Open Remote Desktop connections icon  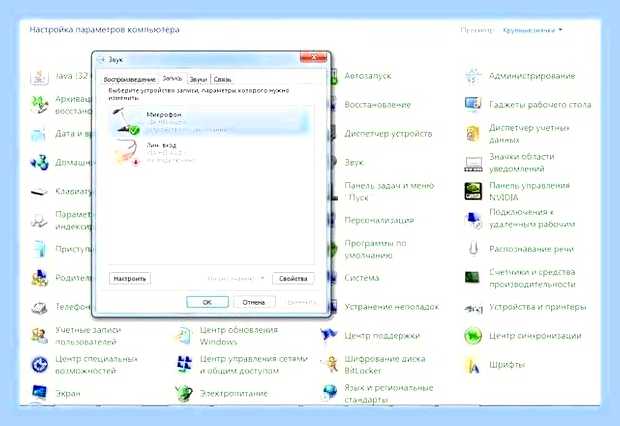point(473,220)
